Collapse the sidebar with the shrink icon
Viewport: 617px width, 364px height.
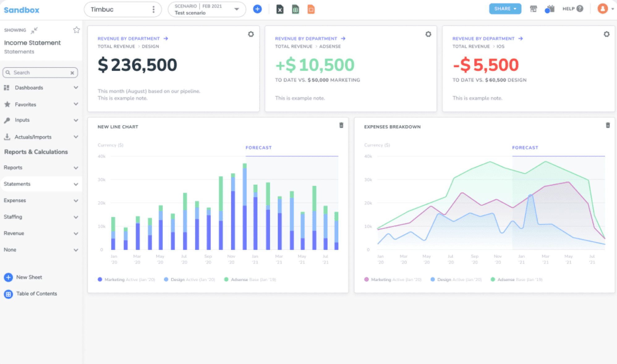pyautogui.click(x=34, y=30)
